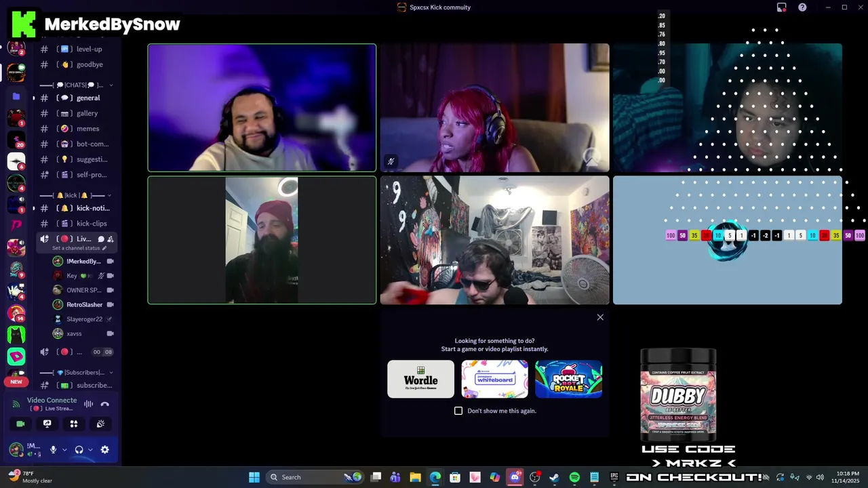Open Steam from taskbar
Viewport: 868px width, 488px height.
555,477
